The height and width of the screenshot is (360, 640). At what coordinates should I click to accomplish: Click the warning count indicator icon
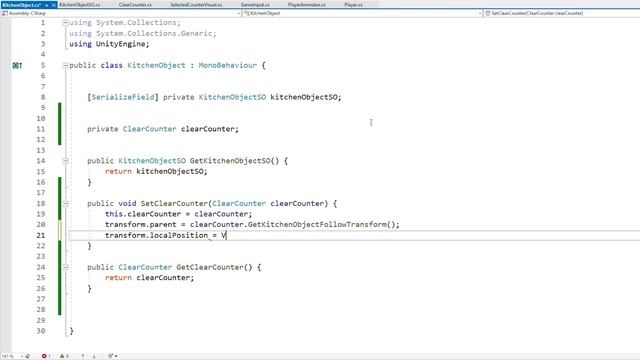click(x=62, y=356)
